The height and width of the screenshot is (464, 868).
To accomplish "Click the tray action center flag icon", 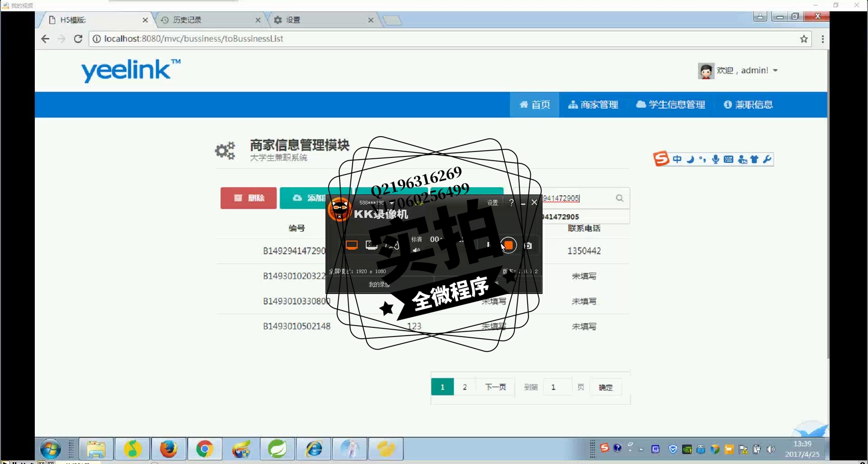I will [x=743, y=449].
